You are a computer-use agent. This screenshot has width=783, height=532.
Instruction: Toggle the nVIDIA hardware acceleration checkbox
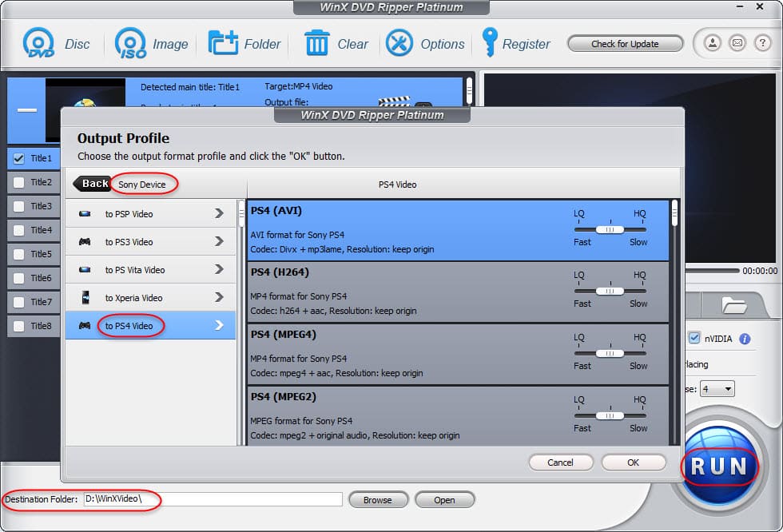pyautogui.click(x=694, y=338)
